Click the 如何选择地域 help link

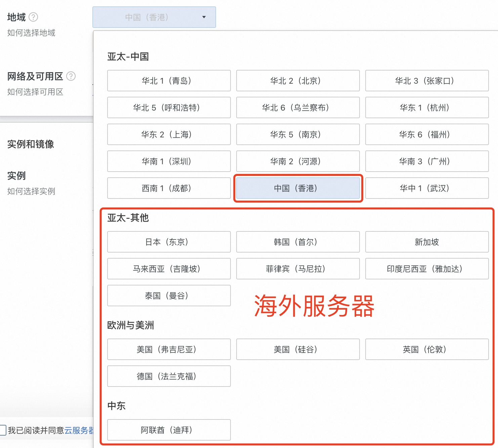[31, 33]
